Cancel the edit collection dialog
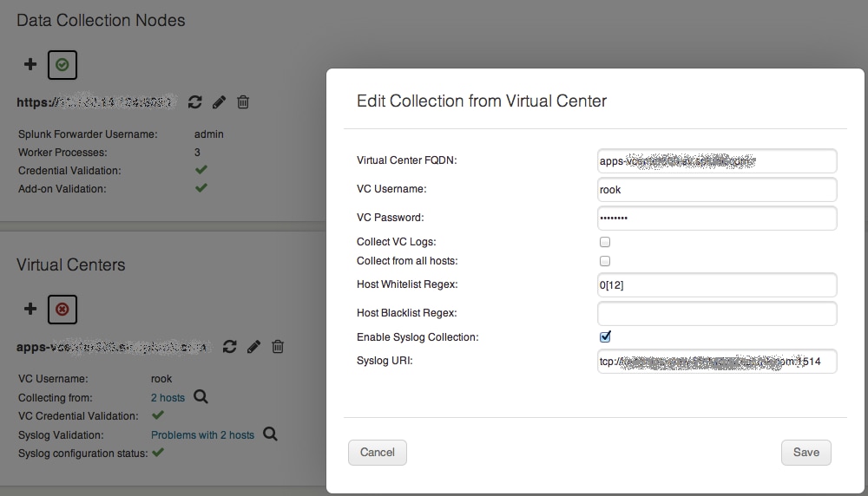868x496 pixels. [378, 453]
